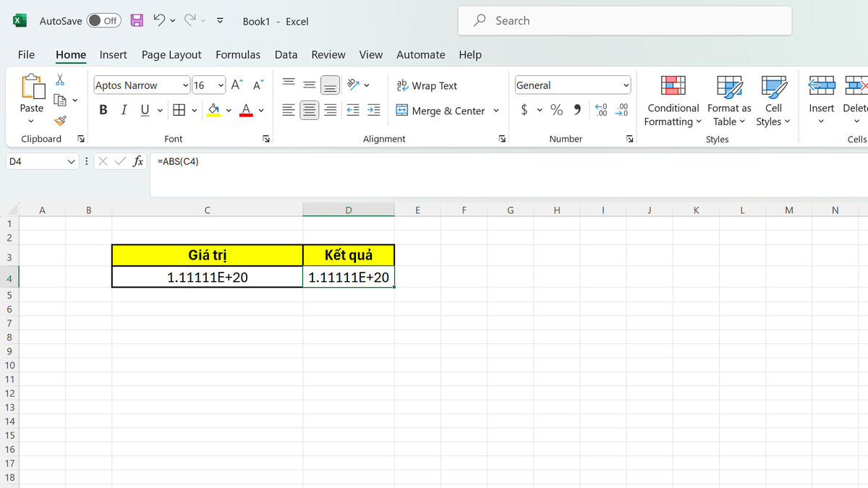Switch to the Formulas tab
This screenshot has height=488, width=868.
238,54
